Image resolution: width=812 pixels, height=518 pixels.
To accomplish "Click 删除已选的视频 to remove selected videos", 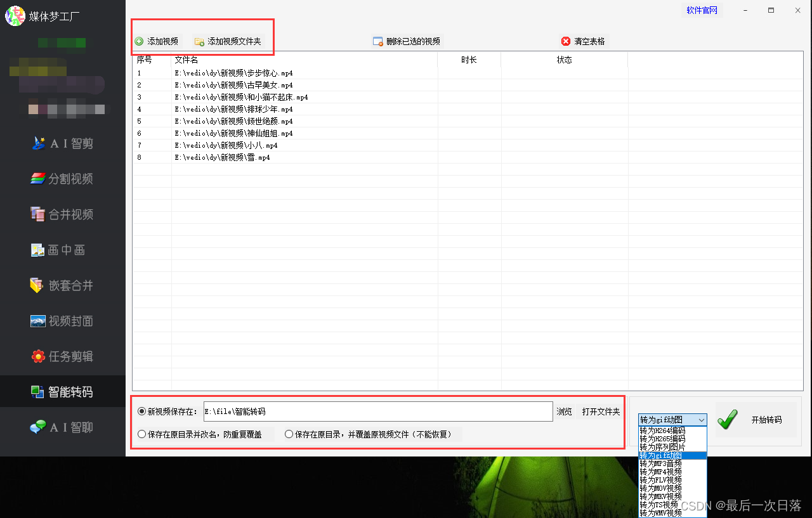I will click(x=407, y=41).
